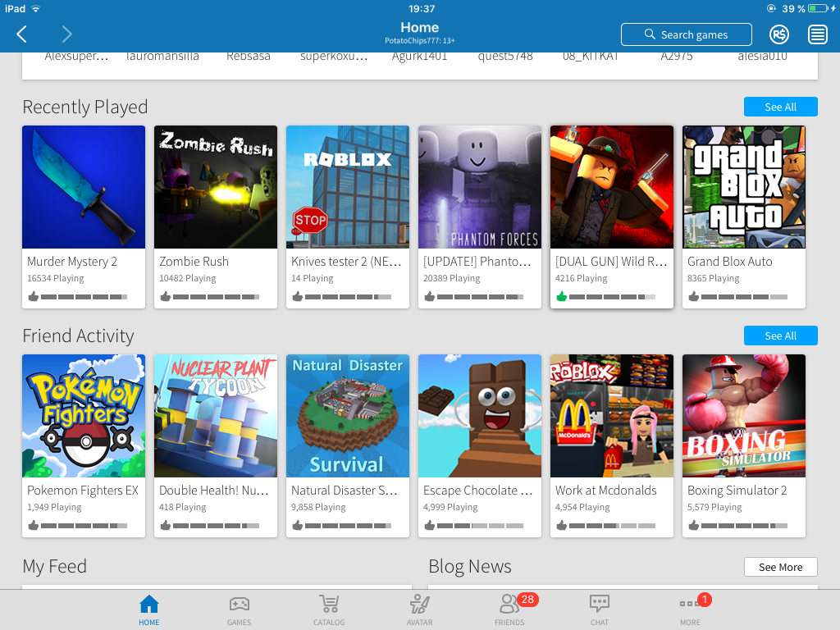The height and width of the screenshot is (630, 840).
Task: Click thumbs-up icon on Natural Disaster Survival
Action: [297, 525]
